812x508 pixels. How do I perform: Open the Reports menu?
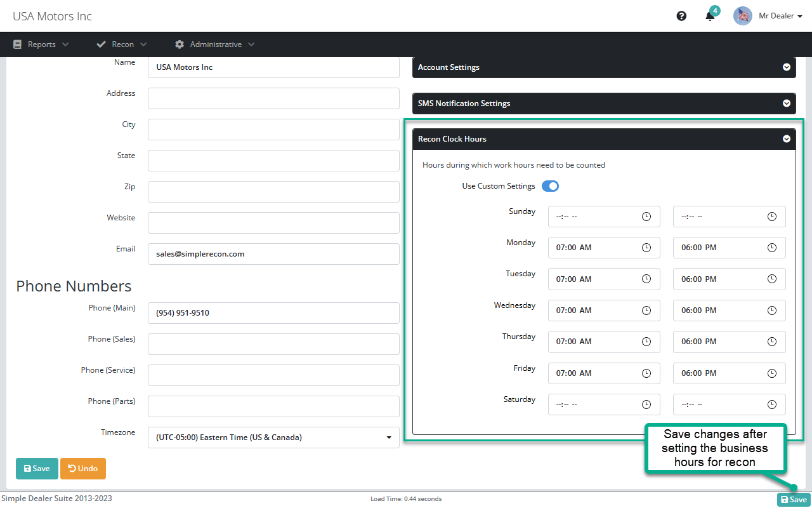(41, 44)
